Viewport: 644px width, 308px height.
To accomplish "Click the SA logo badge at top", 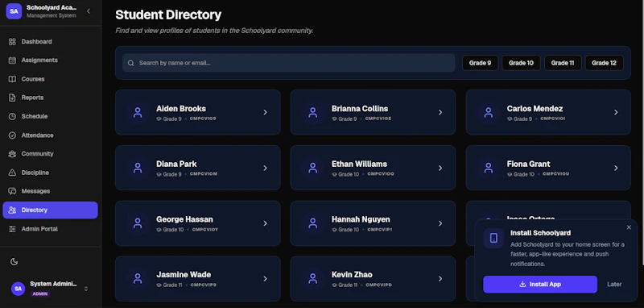I will pyautogui.click(x=14, y=11).
